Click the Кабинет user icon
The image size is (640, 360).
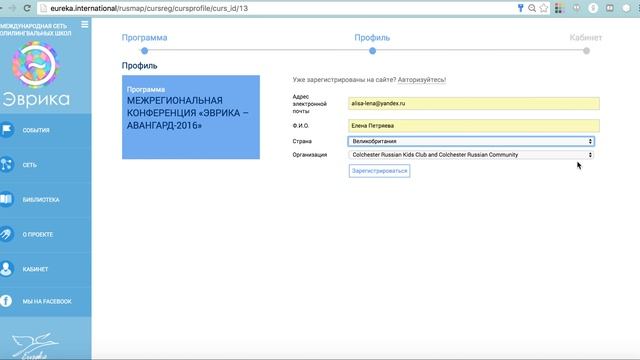pos(7,269)
